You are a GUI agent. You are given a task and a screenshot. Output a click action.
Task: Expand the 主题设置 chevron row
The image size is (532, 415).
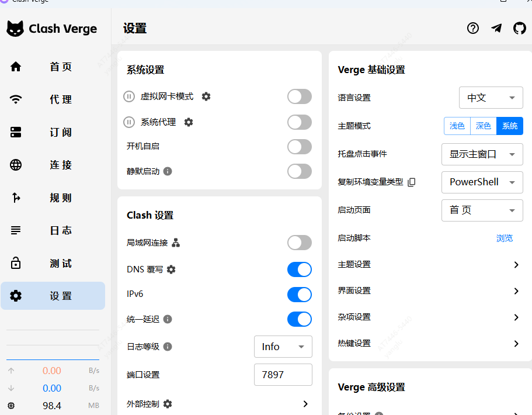tap(516, 265)
